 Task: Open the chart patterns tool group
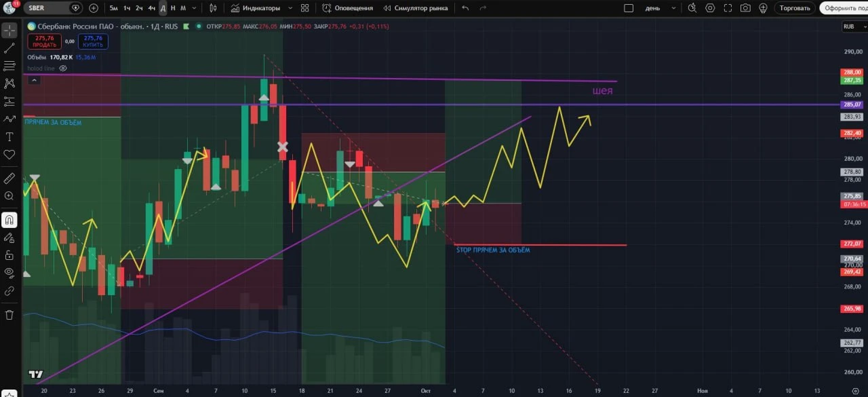pos(9,83)
